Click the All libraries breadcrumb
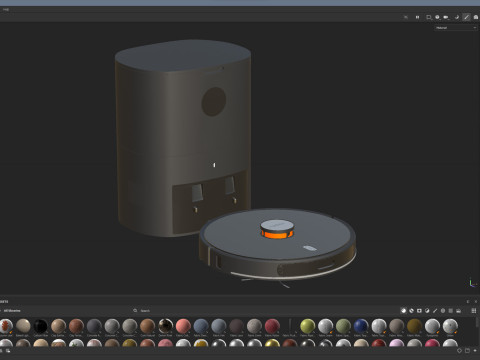The height and width of the screenshot is (360, 480). (12, 311)
